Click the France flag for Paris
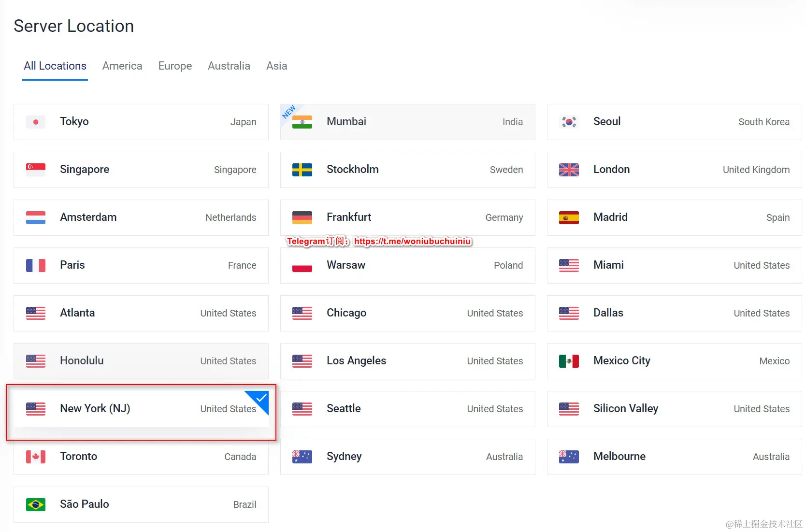This screenshot has height=532, width=806. point(36,265)
